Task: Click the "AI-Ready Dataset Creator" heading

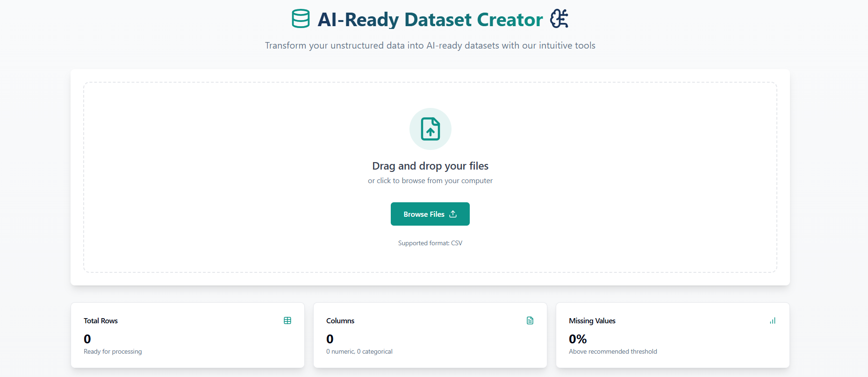Action: (430, 20)
